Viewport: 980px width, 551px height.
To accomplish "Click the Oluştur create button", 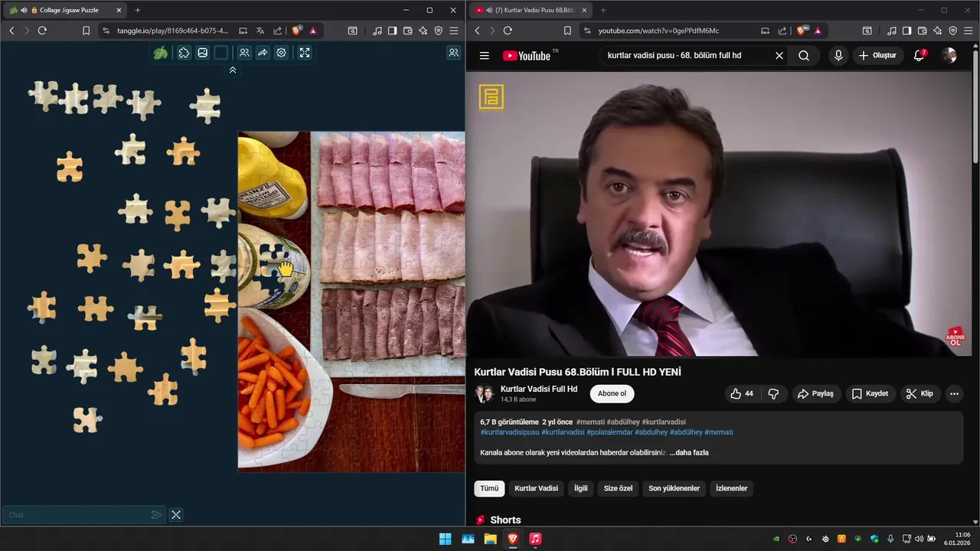I will coord(877,55).
